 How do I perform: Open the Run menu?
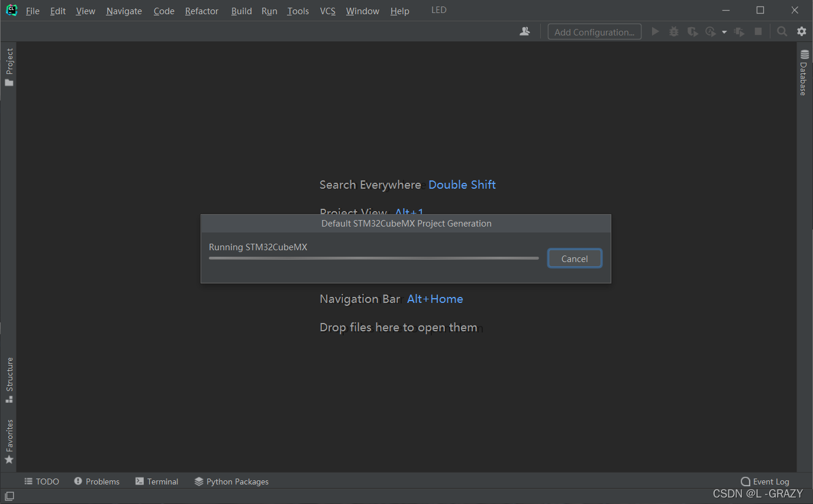pyautogui.click(x=269, y=11)
